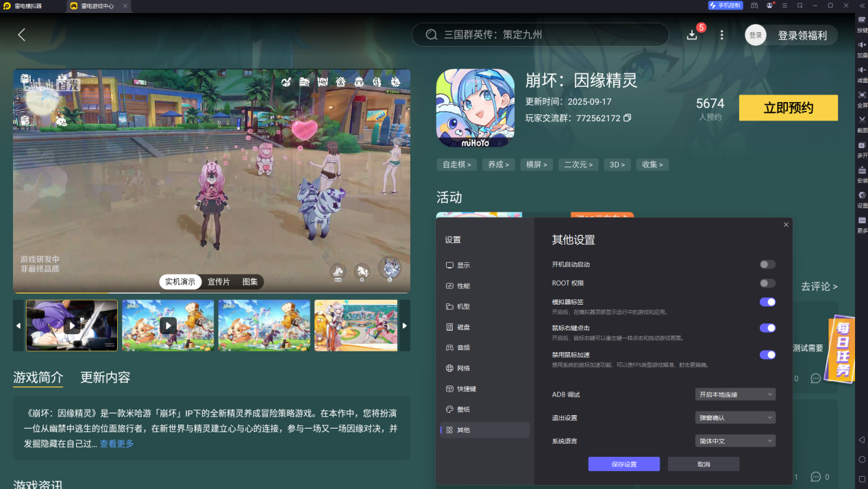Screen dimensions: 868x489
Task: Click the search field 三国群英传：策定九州
Action: click(x=540, y=34)
